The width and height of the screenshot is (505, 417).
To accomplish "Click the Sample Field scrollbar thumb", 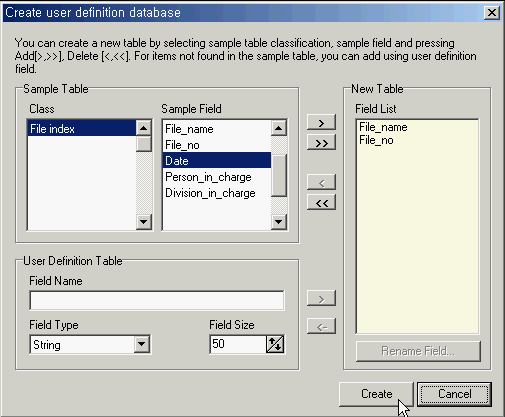I will click(x=279, y=175).
